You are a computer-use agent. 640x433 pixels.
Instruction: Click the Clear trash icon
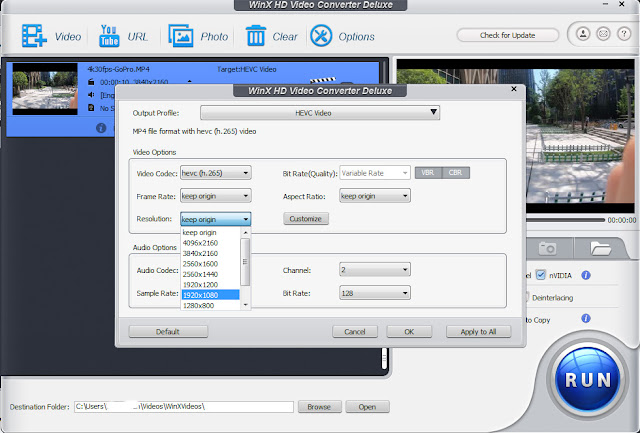256,36
